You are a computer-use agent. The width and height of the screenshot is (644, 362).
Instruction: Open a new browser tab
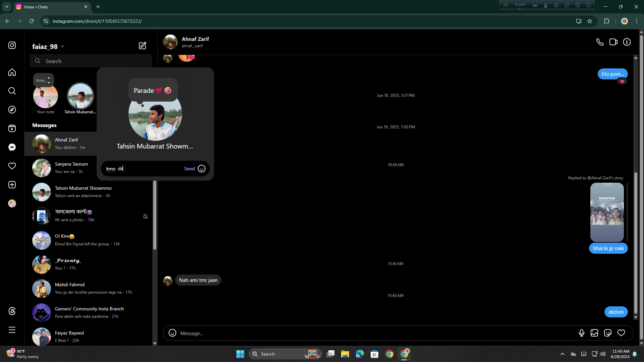coord(98,7)
